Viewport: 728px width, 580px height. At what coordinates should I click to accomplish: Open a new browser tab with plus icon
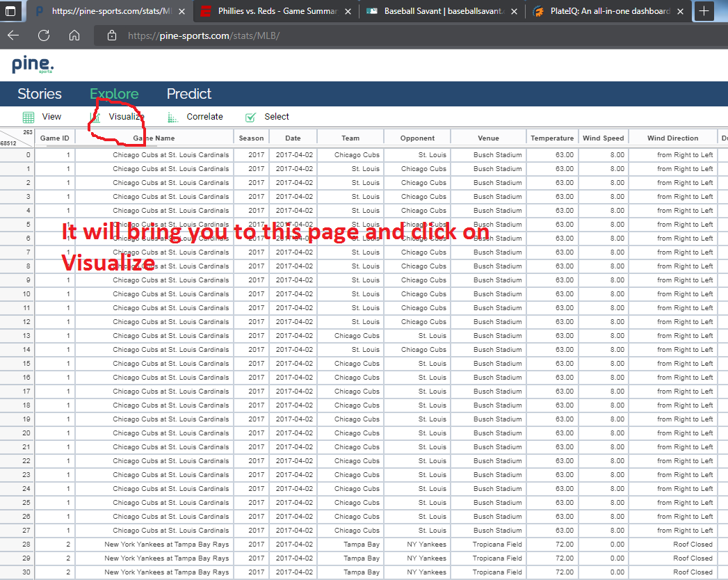coord(704,11)
